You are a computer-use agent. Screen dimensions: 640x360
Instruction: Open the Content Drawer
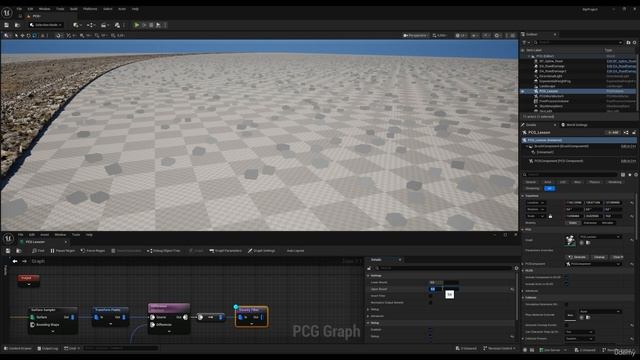(18, 349)
